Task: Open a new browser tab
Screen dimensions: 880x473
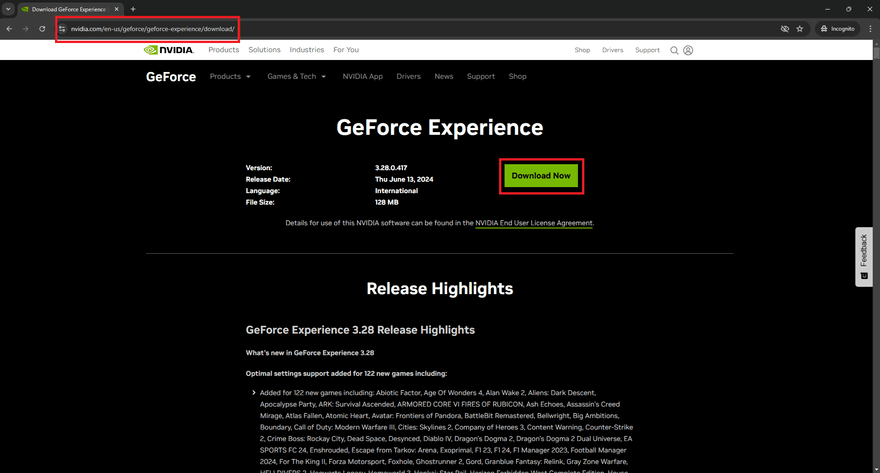Action: (x=133, y=9)
